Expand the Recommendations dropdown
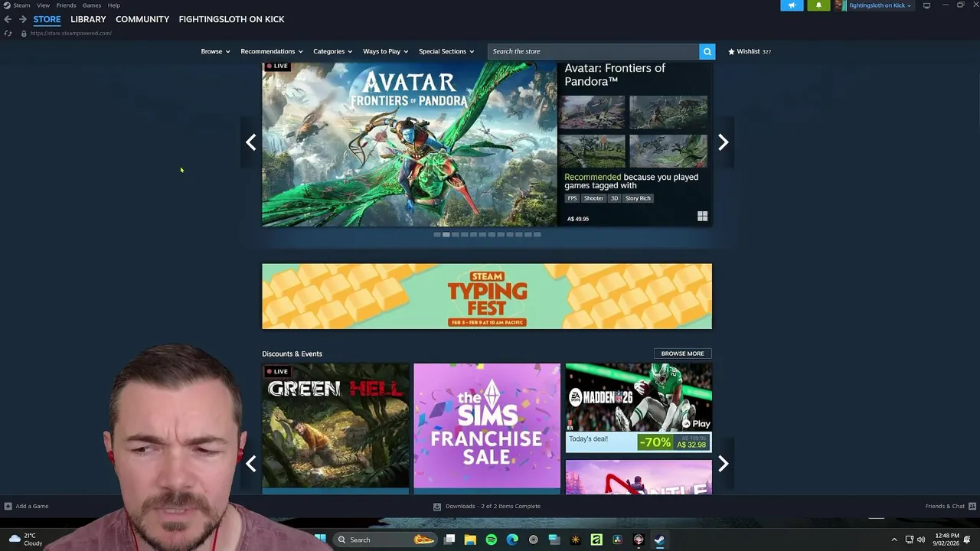Viewport: 980px width, 551px height. (272, 51)
